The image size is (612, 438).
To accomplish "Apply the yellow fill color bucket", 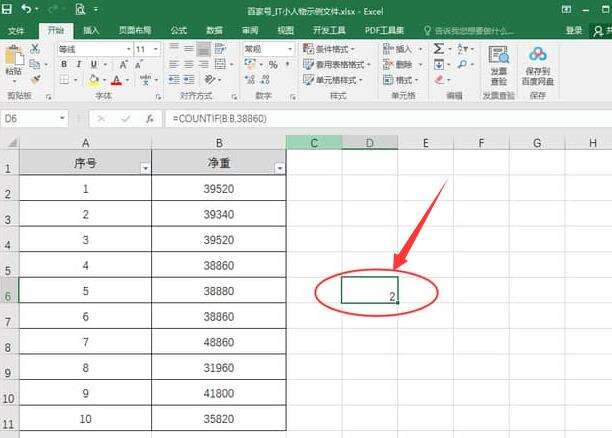I will (x=94, y=80).
